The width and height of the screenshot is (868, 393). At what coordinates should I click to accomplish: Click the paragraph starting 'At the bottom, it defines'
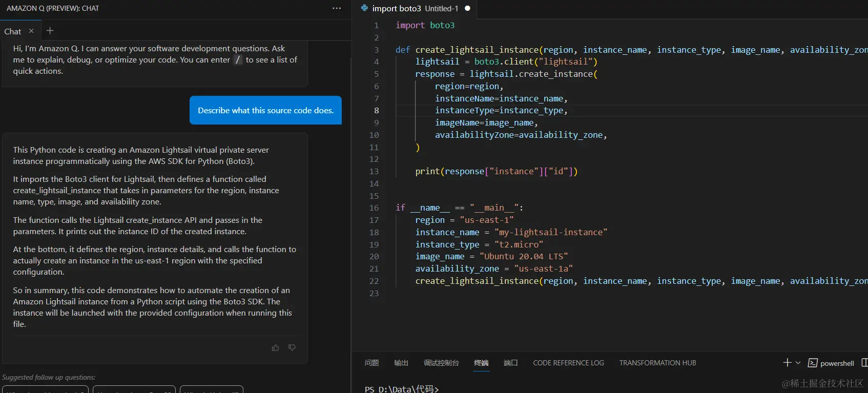tap(155, 261)
